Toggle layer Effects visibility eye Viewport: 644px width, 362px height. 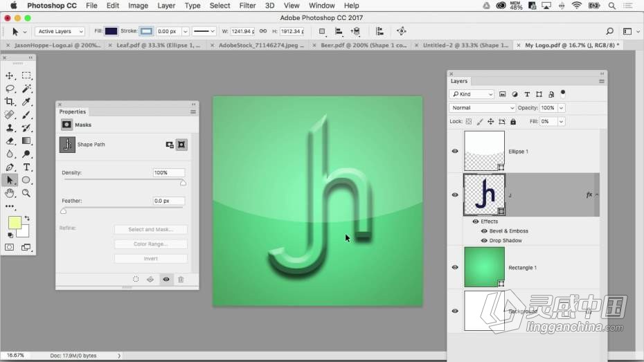point(475,221)
